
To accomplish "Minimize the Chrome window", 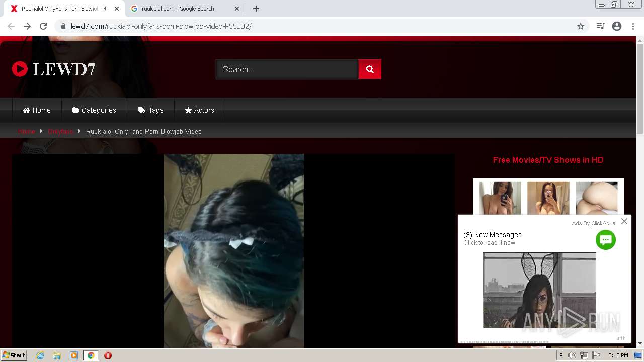I will tap(602, 5).
